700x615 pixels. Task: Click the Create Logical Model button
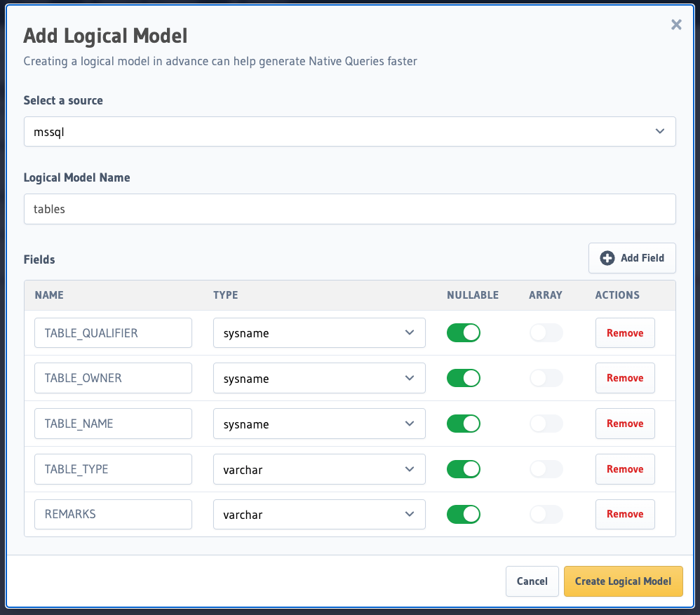623,581
